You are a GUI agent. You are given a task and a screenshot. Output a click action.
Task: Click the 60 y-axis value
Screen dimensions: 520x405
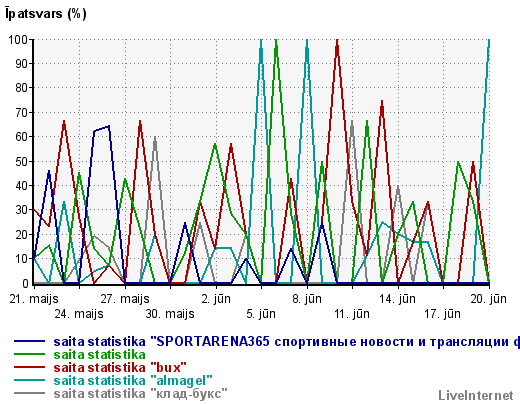tap(21, 137)
